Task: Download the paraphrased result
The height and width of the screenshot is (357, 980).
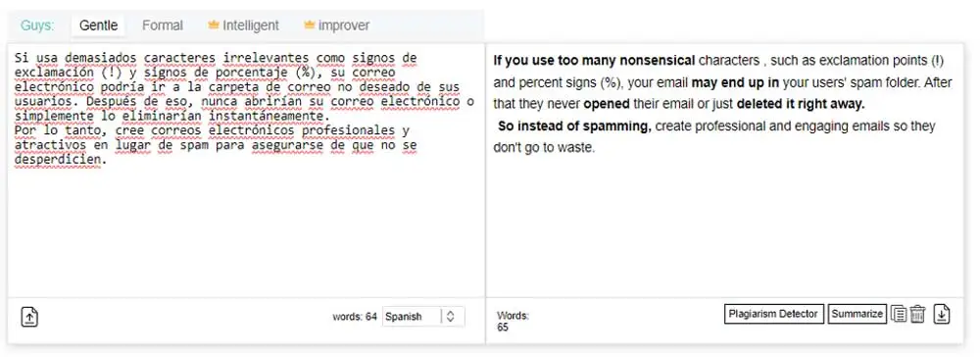Action: coord(942,314)
